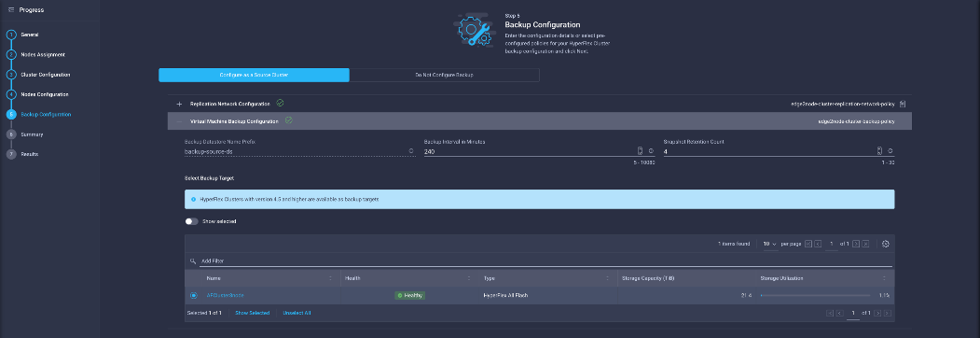Collapse Virtual Machine Backup Configuration section

click(x=179, y=121)
